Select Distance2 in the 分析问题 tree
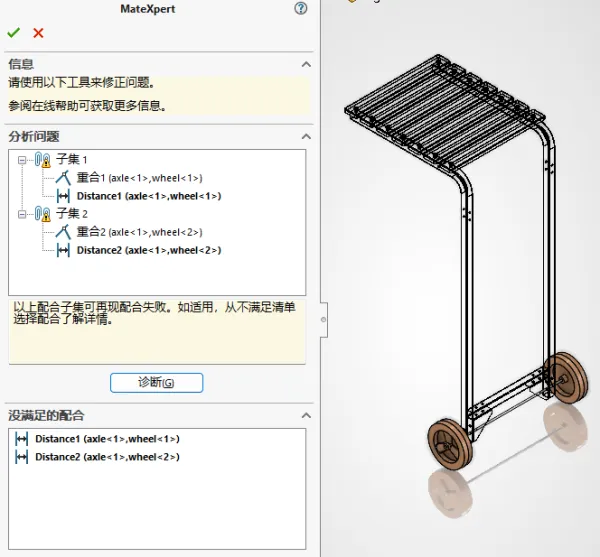The width and height of the screenshot is (600, 557). click(149, 251)
